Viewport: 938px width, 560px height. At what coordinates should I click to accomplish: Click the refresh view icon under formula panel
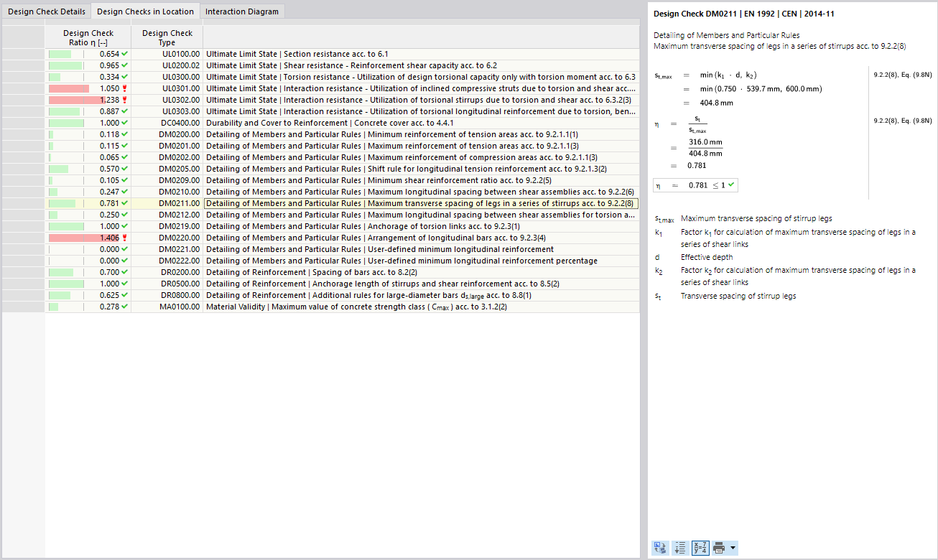[x=659, y=548]
